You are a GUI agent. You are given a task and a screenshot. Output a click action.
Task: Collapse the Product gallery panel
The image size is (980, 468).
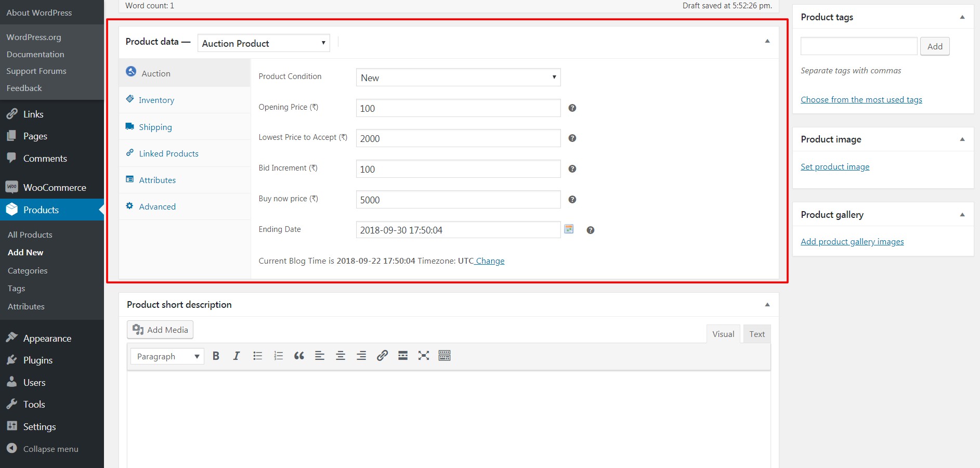(962, 215)
